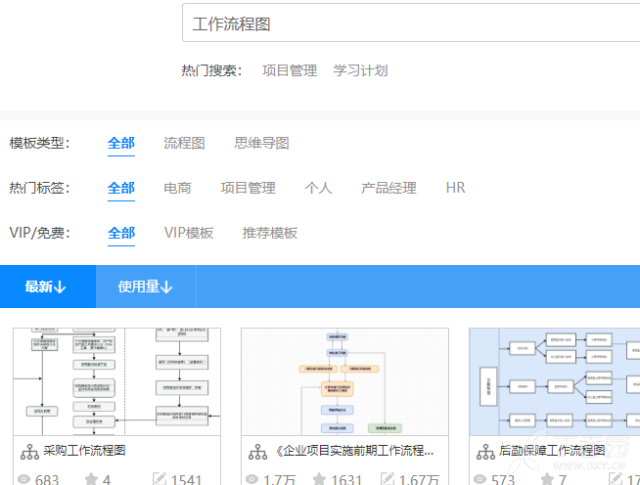Sort templates by 使用量

(146, 287)
